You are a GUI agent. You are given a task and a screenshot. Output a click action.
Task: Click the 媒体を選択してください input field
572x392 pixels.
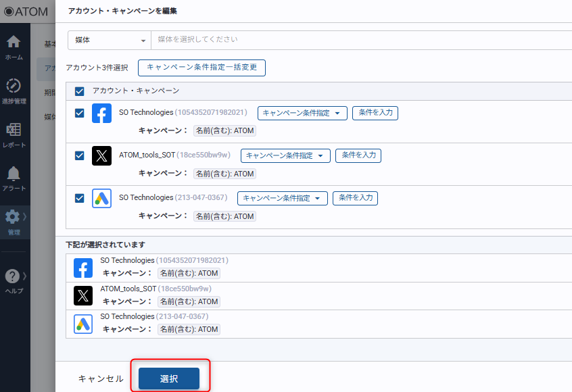click(x=358, y=40)
